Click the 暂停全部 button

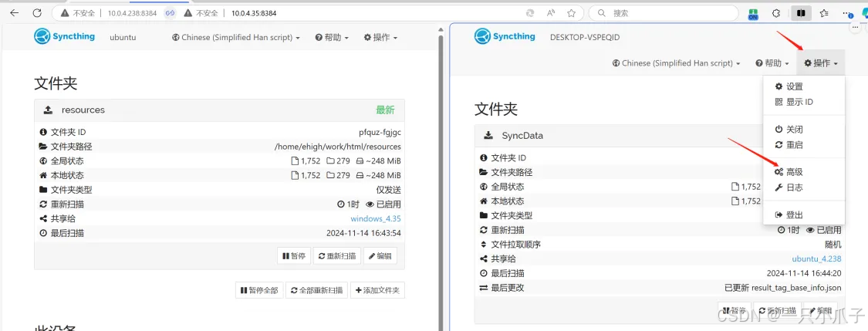(x=259, y=290)
